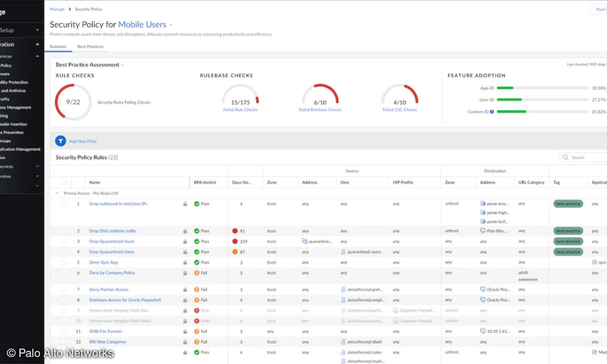
Task: Open Failed Rulebase Checks link
Action: pyautogui.click(x=320, y=110)
